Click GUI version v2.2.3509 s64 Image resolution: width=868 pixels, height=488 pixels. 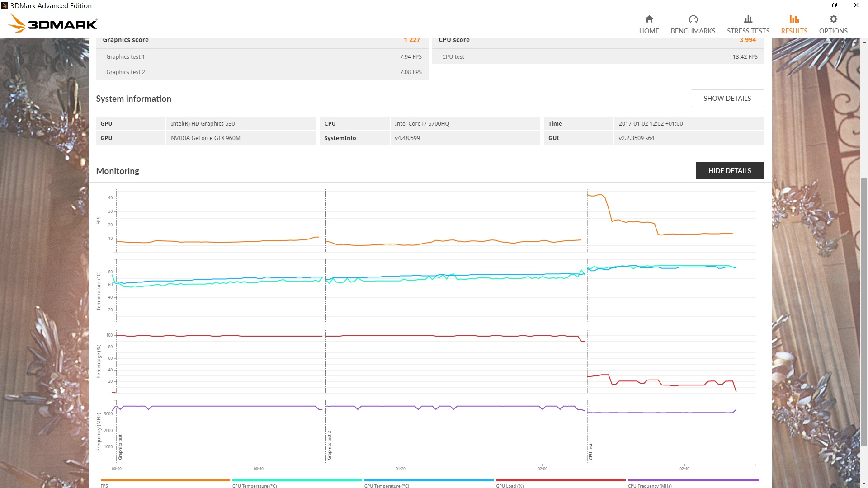pyautogui.click(x=689, y=138)
